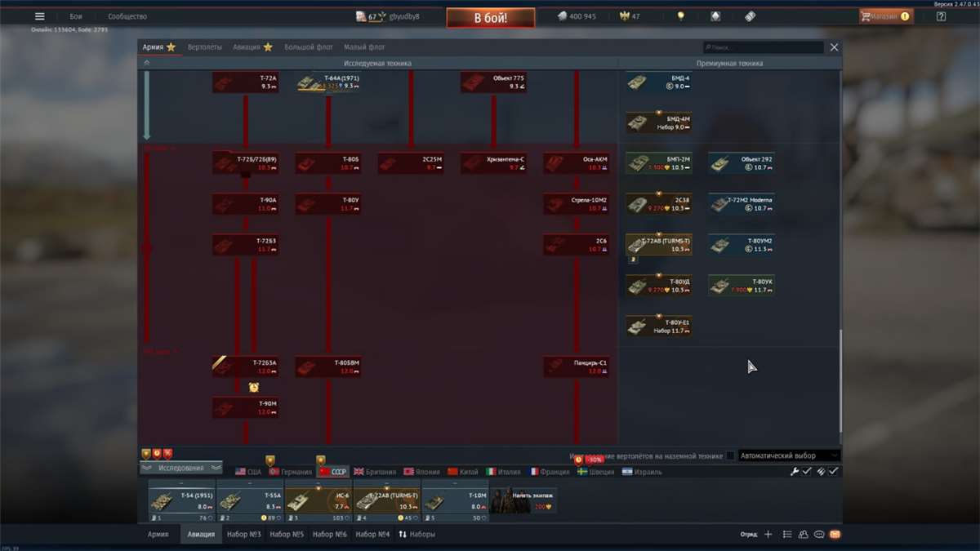
Task: Select the Набор №5 preset tab
Action: point(287,535)
